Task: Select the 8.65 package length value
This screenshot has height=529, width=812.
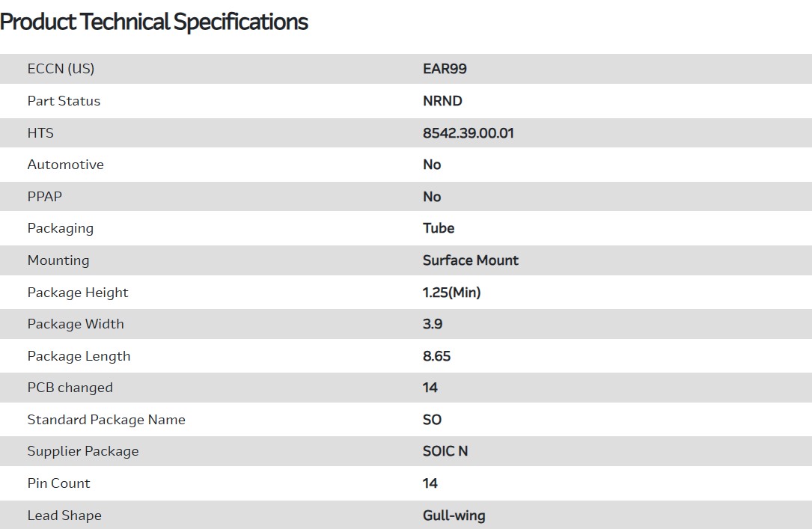Action: coord(436,356)
